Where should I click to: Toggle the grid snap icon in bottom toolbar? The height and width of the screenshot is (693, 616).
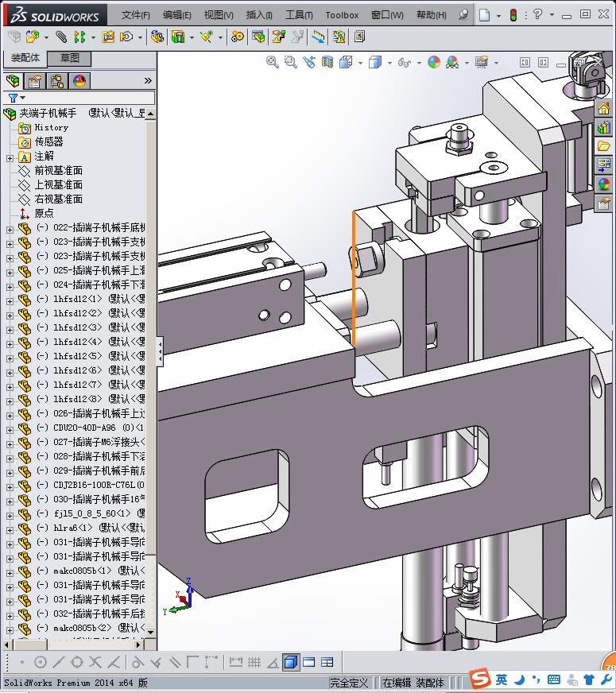pyautogui.click(x=254, y=662)
